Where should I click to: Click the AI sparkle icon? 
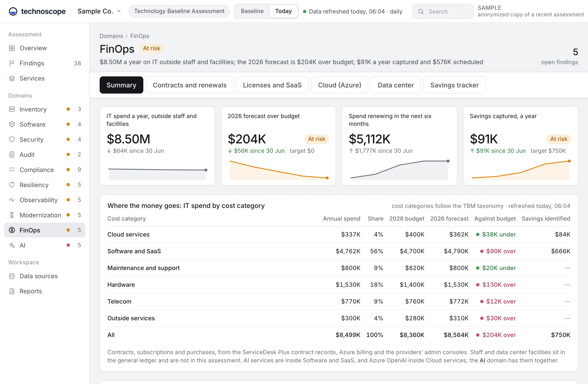[12, 245]
